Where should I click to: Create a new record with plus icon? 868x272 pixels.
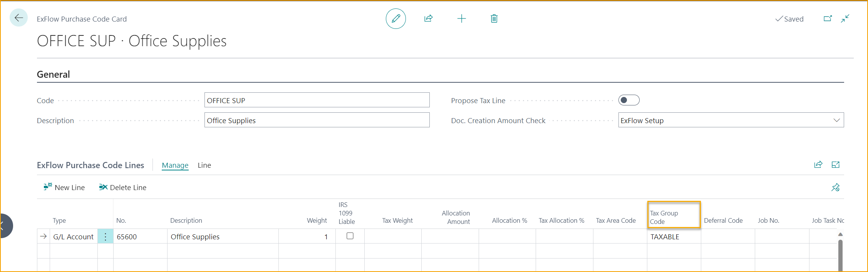(x=461, y=18)
